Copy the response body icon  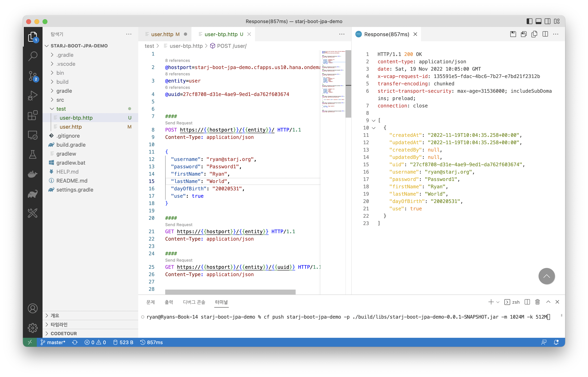pyautogui.click(x=534, y=34)
